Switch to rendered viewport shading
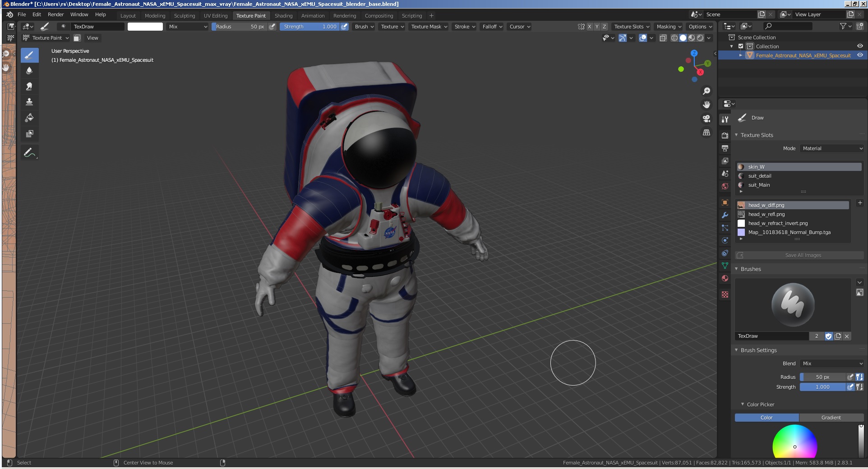Screen dimensions: 868x469 point(700,38)
